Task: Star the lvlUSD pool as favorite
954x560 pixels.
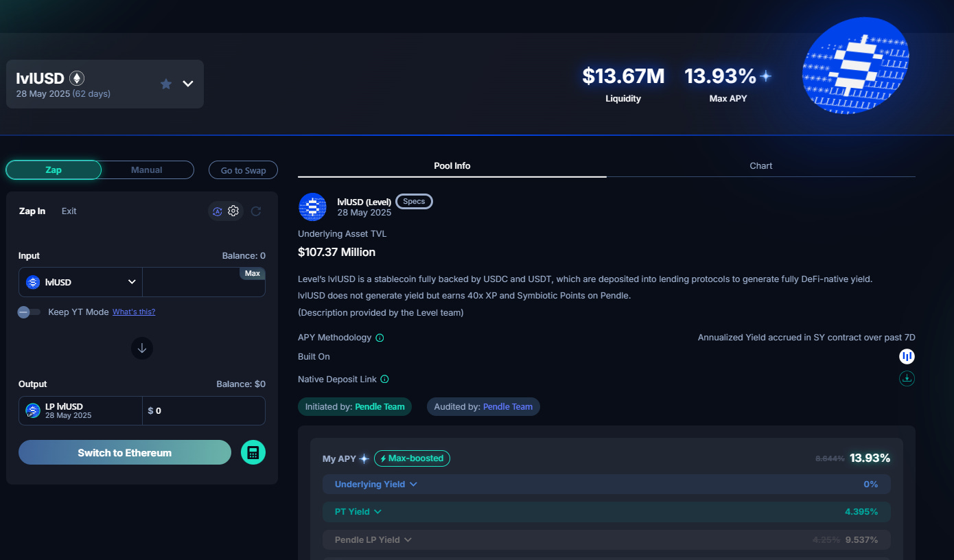Action: tap(165, 84)
